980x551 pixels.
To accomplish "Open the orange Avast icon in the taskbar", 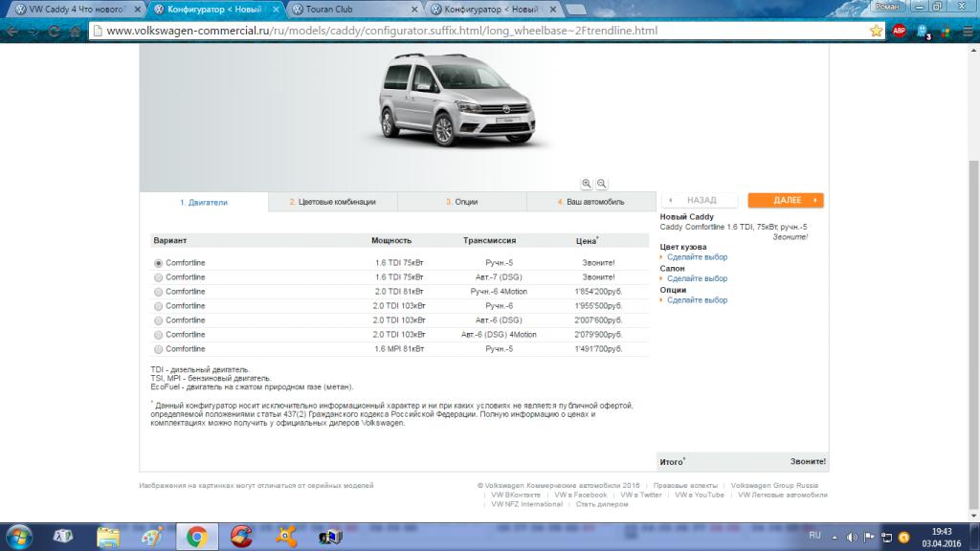I will [x=286, y=537].
